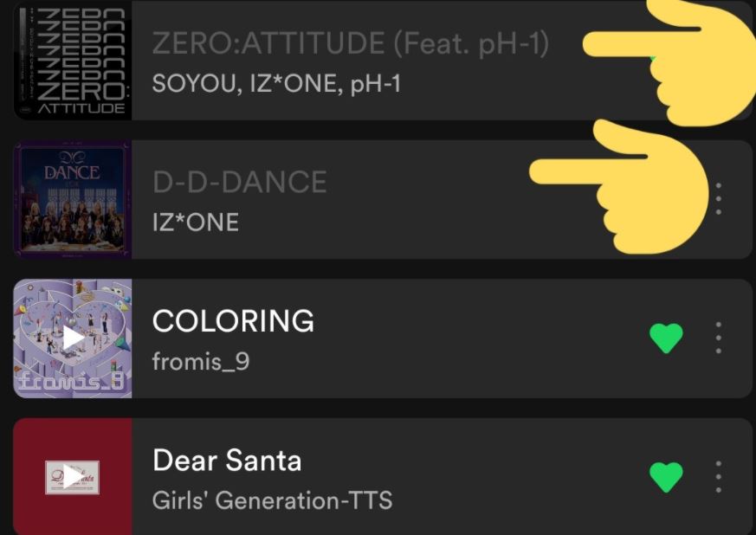Click the fromis_9 logo on COLORING cover
The height and width of the screenshot is (535, 756).
click(71, 382)
